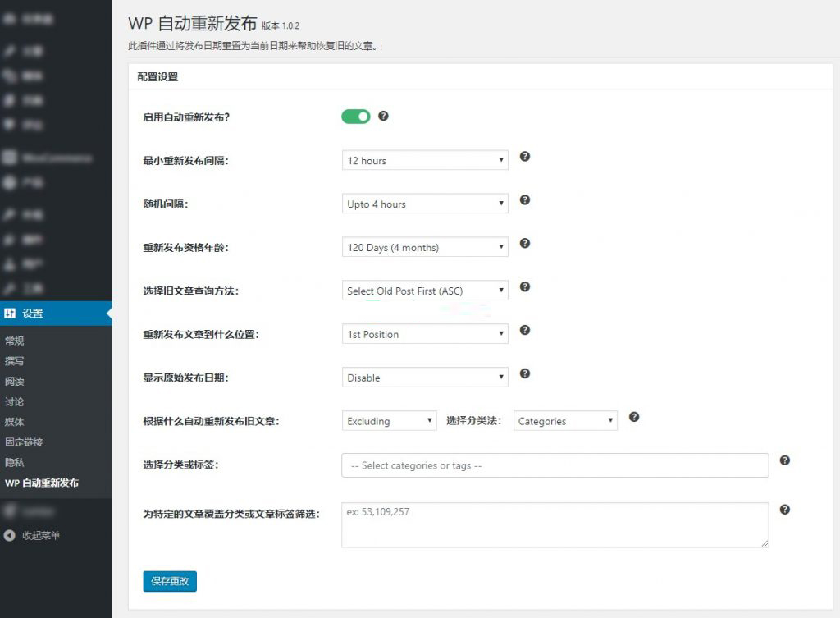
Task: Click help icon for 选择分类或标签 field
Action: (785, 460)
